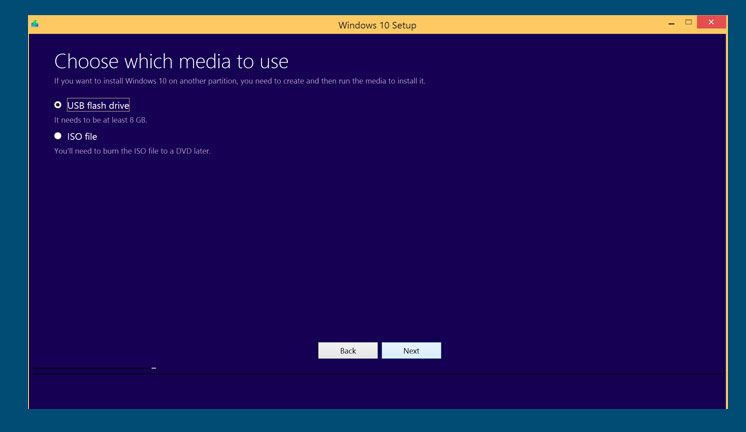Select the USB flash drive radio button
Screen dimensions: 746x432
[x=58, y=105]
